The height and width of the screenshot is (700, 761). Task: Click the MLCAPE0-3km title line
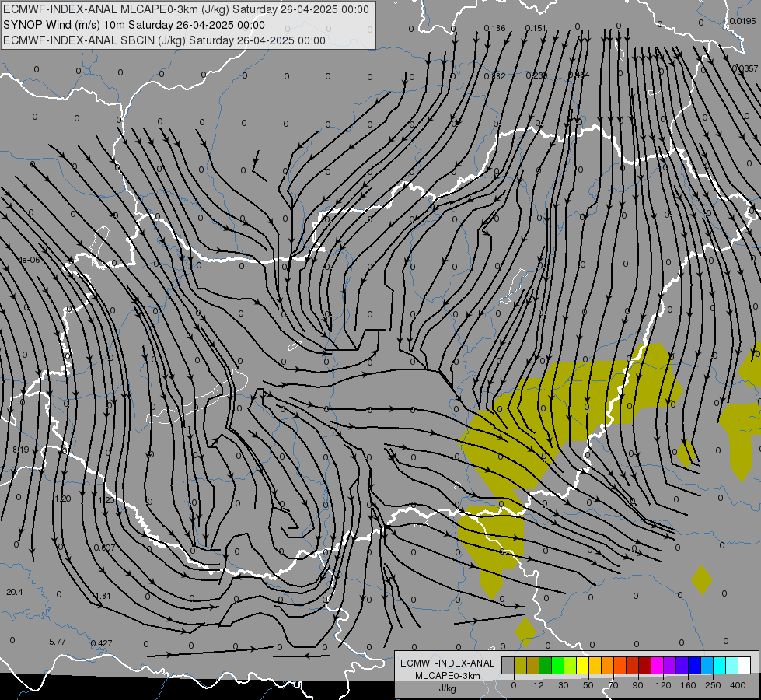[x=186, y=9]
